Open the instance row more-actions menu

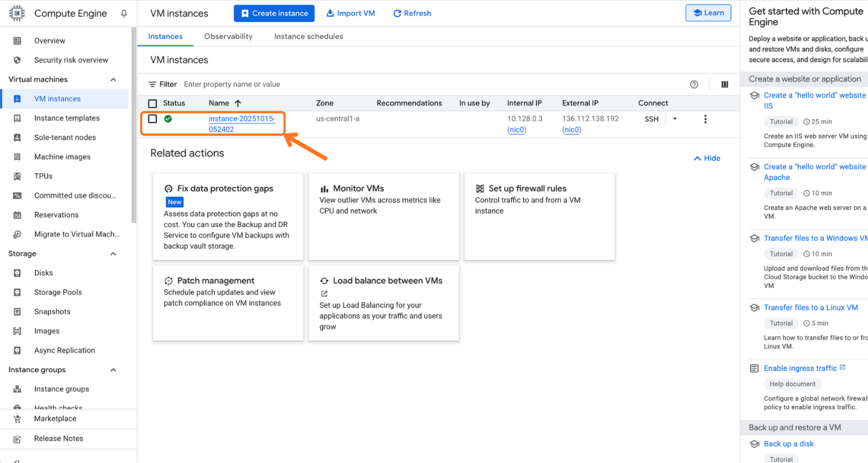coord(705,119)
